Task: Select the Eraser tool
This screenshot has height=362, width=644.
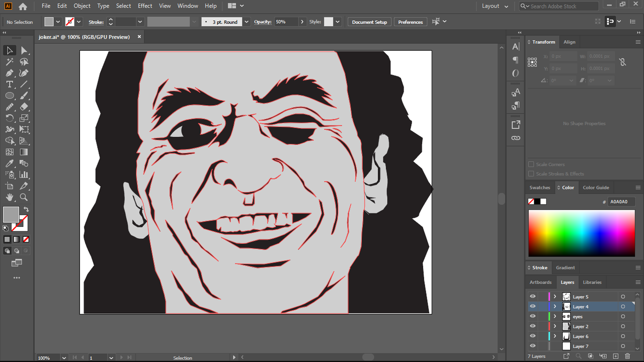Action: click(24, 107)
